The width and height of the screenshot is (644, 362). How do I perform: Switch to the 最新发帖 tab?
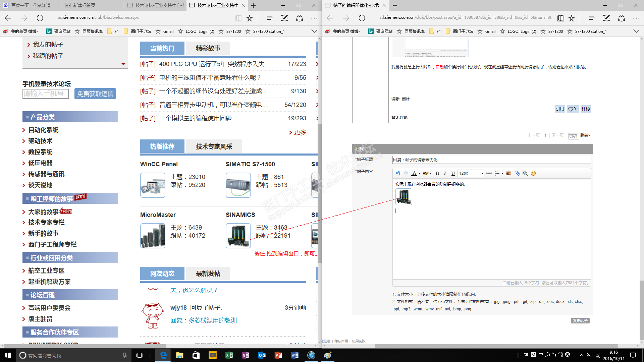click(x=208, y=274)
